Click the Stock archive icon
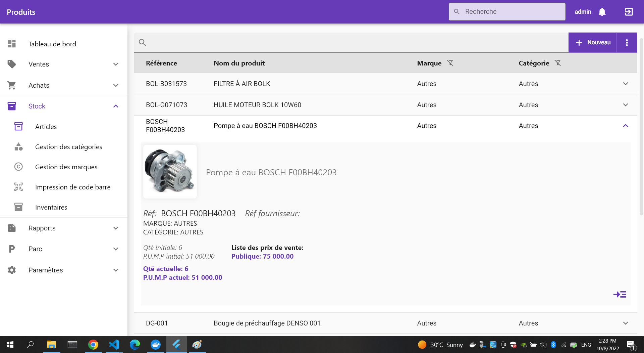This screenshot has width=644, height=353. tap(12, 106)
